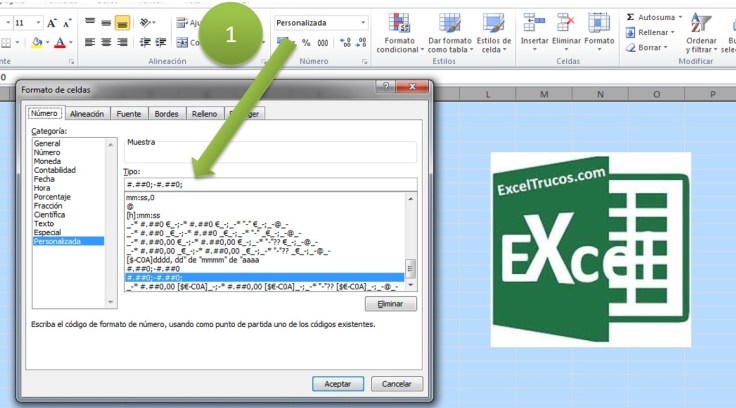Click the Borrar eraser icon
The height and width of the screenshot is (408, 736).
click(x=631, y=47)
